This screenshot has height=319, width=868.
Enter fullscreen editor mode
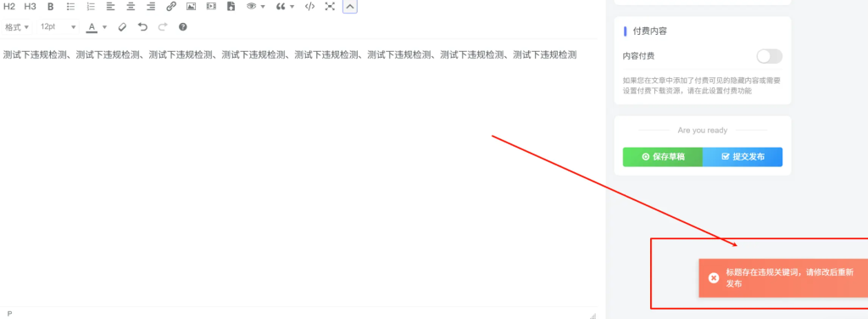[330, 7]
